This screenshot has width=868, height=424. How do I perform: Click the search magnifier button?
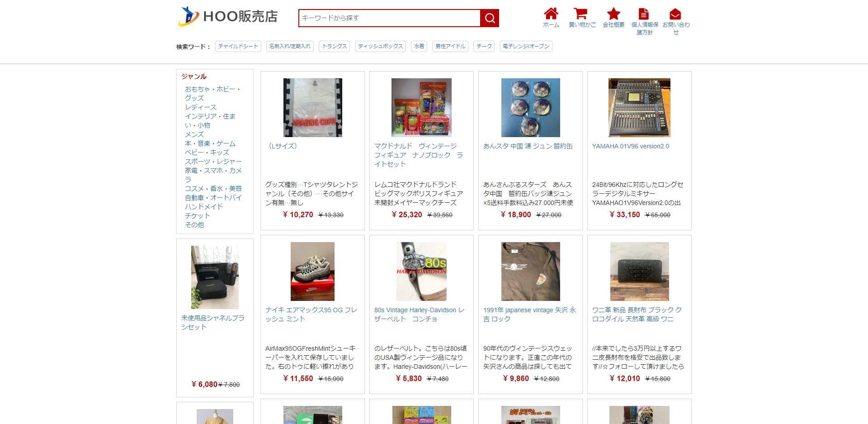pos(490,18)
